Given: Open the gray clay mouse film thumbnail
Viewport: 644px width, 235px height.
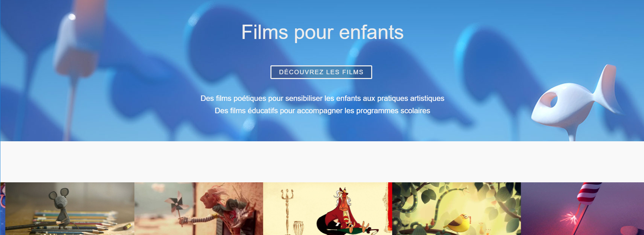Looking at the screenshot, I should click(x=70, y=209).
